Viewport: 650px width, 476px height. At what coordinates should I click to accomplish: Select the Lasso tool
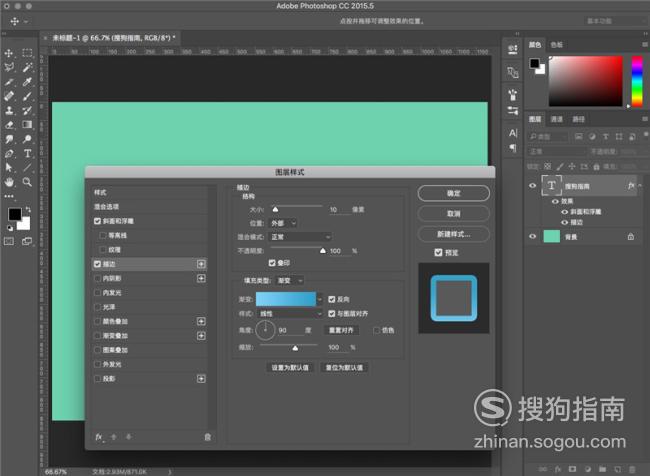tap(9, 67)
